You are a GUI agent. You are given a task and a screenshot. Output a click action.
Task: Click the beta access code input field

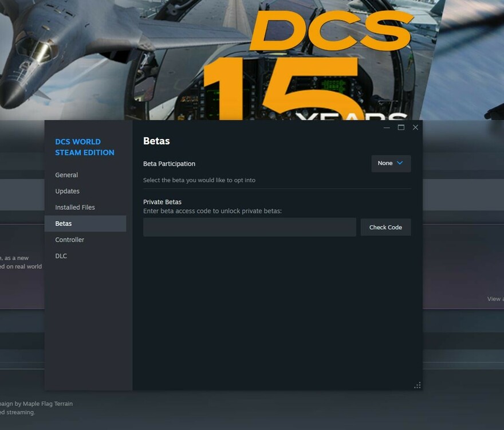pos(250,227)
